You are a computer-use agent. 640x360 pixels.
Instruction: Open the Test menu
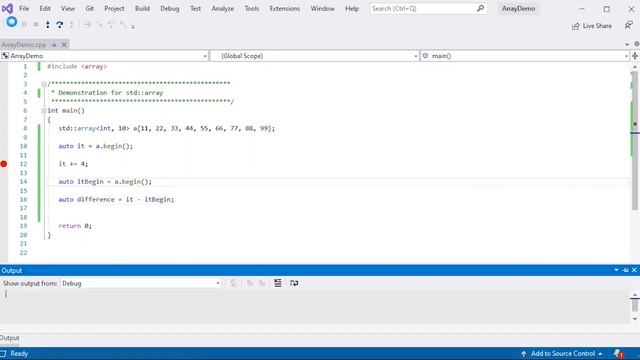click(196, 8)
